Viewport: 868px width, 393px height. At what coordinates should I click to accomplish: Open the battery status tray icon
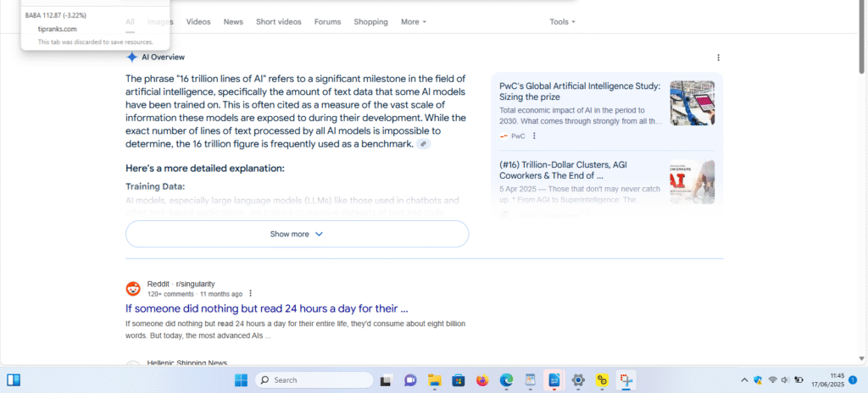798,379
